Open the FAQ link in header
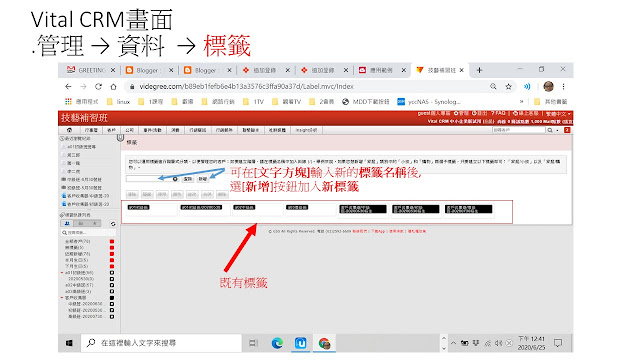Image resolution: width=640 pixels, height=360 pixels. [499, 113]
